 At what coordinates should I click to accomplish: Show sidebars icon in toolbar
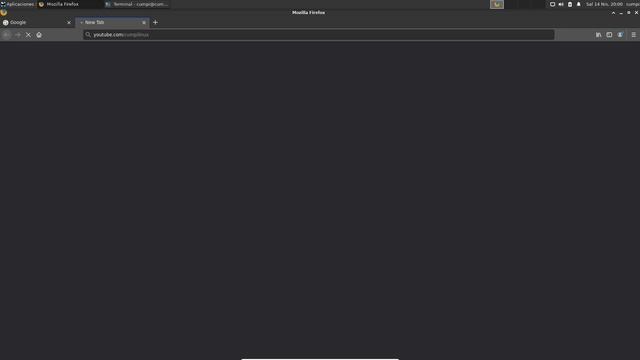coord(609,35)
